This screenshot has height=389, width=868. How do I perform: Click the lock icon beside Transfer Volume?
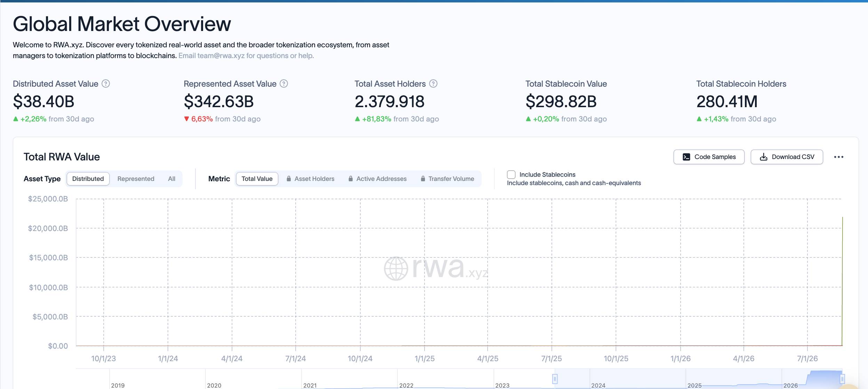[423, 178]
